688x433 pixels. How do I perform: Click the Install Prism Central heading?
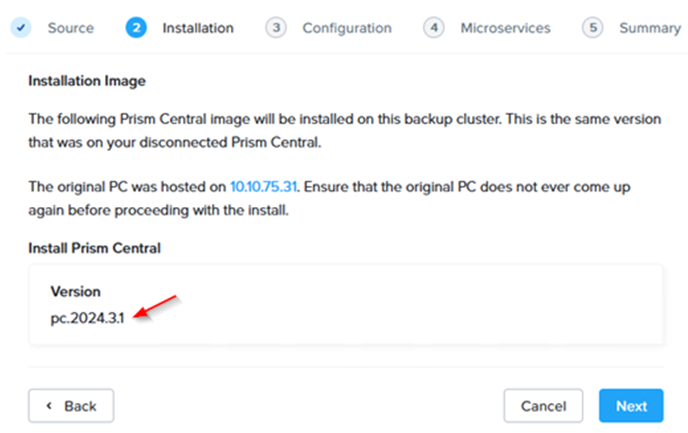click(x=94, y=248)
